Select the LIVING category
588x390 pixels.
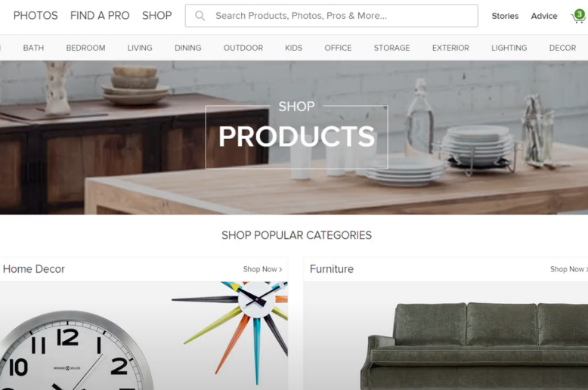[140, 48]
